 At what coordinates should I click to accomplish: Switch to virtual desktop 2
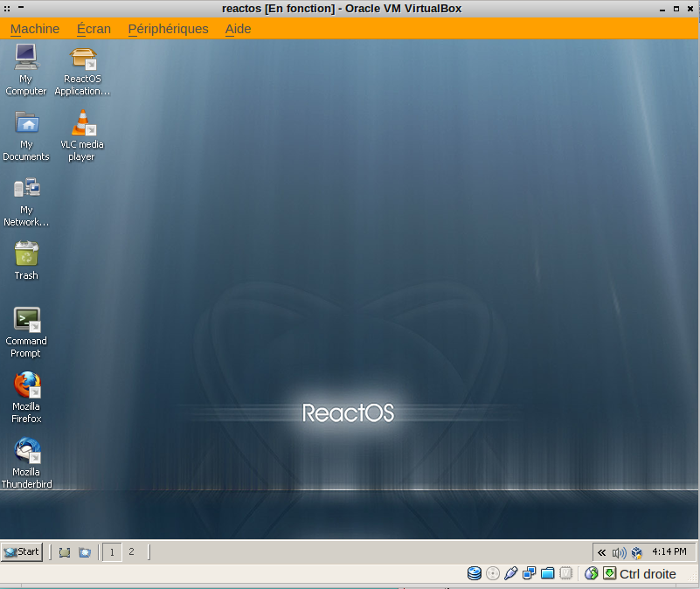131,551
